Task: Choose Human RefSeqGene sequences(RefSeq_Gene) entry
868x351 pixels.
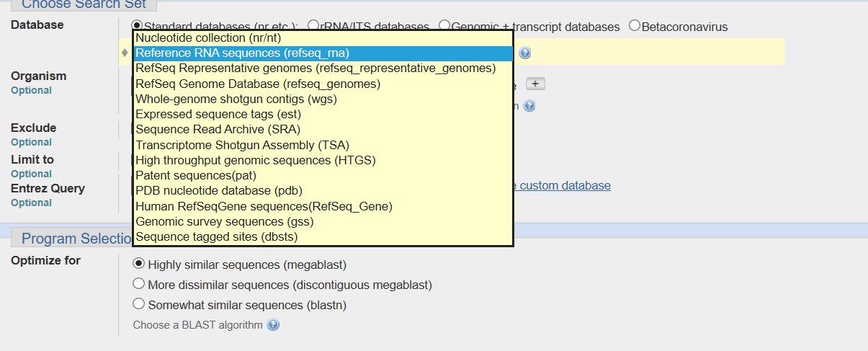Action: coord(264,206)
